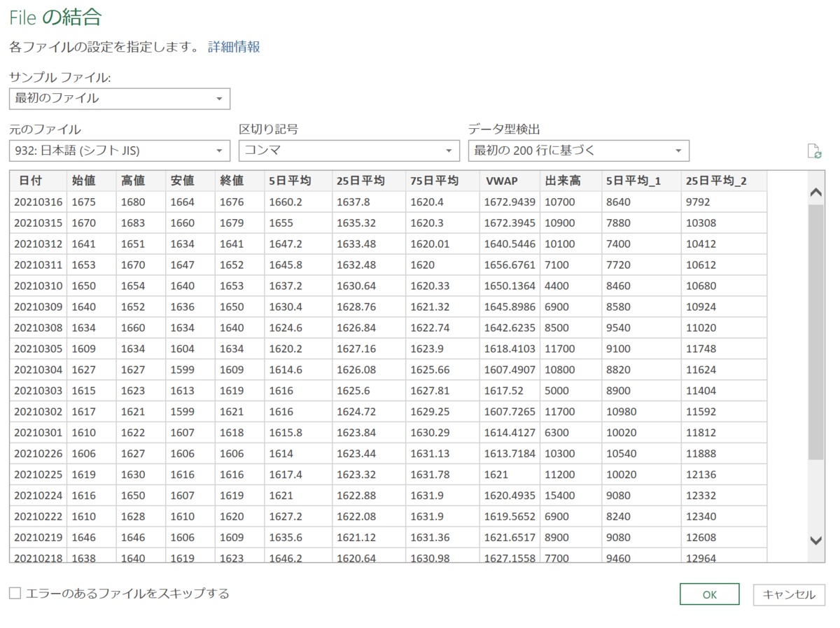This screenshot has height=628, width=840.
Task: Click 25日平均_2 value 12608
Action: point(724,538)
